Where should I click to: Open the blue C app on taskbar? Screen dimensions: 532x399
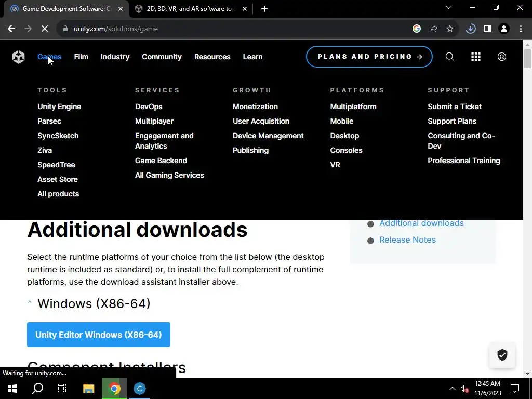click(139, 389)
